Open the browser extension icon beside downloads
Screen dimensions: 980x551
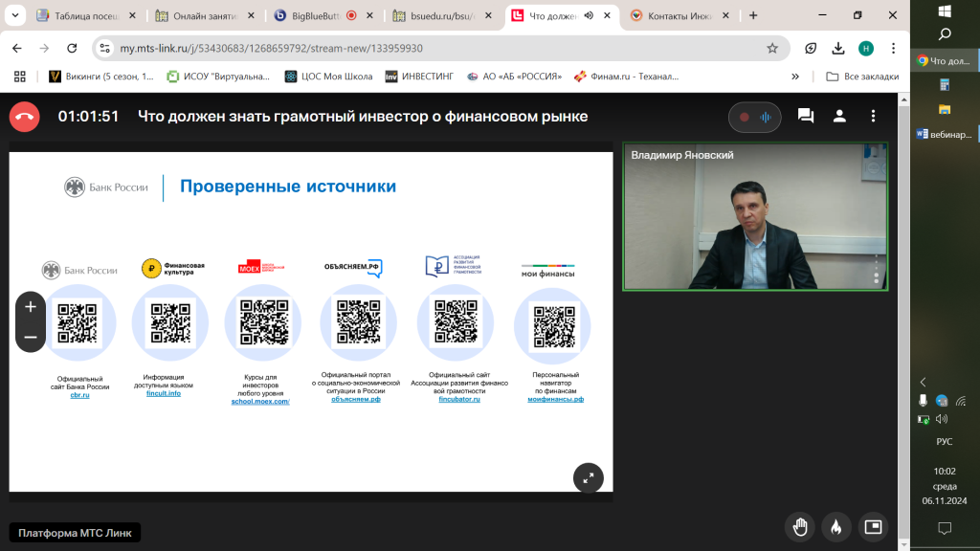point(811,48)
